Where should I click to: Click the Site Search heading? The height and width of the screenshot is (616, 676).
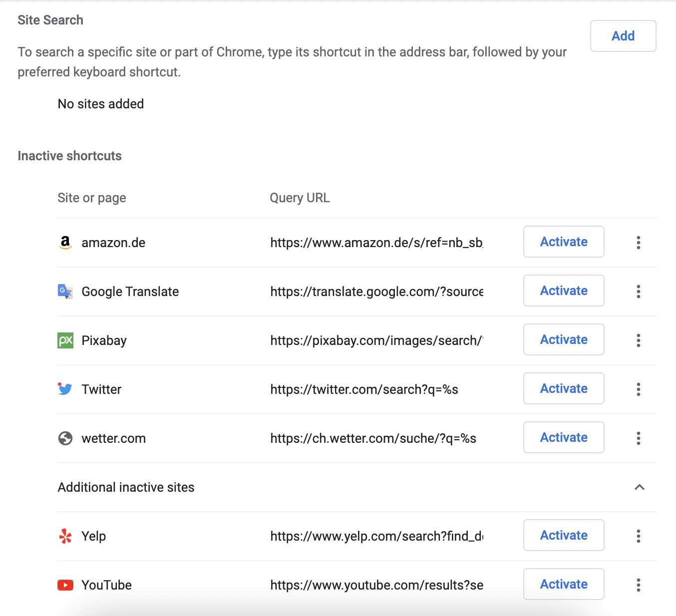coord(50,20)
